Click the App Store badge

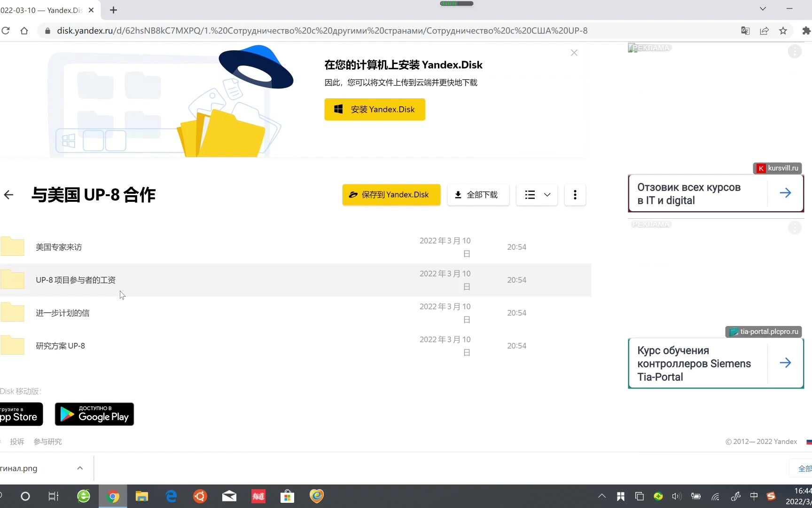pyautogui.click(x=21, y=414)
